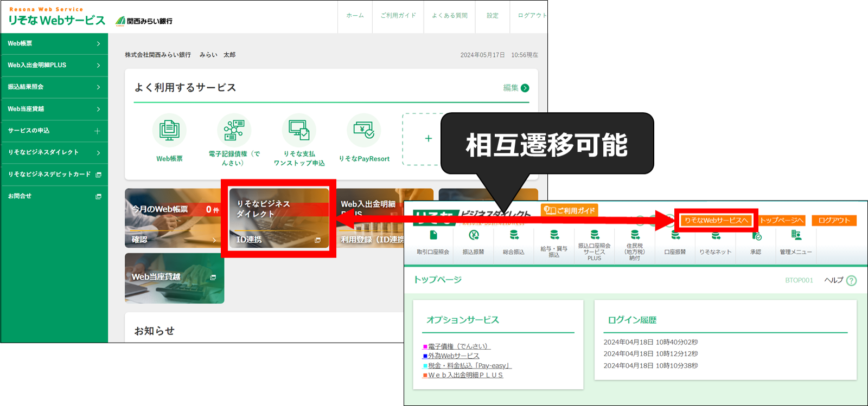Click ログアウト in Web Service header
Image resolution: width=868 pixels, height=406 pixels.
532,16
